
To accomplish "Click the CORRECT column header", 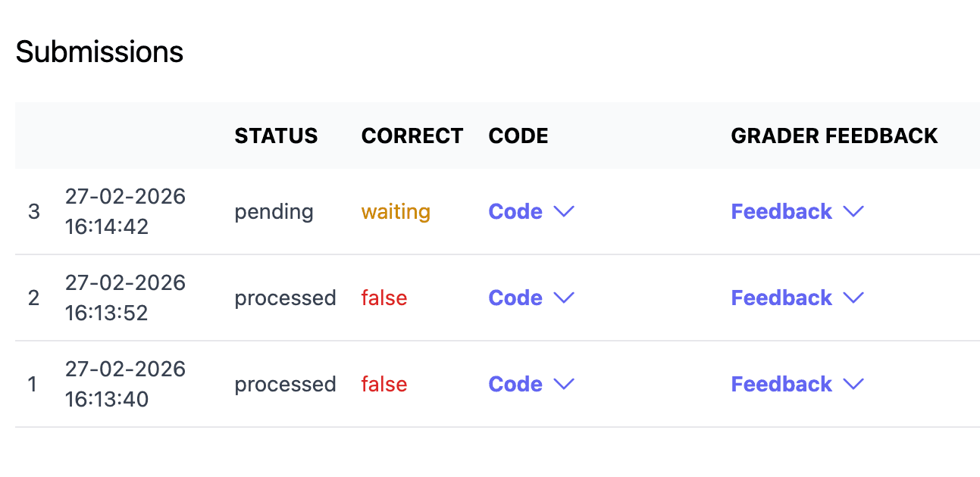I will [412, 136].
